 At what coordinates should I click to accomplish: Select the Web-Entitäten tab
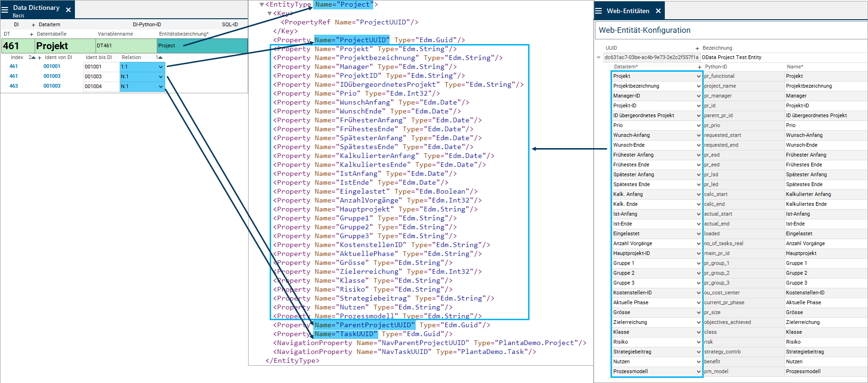point(628,11)
